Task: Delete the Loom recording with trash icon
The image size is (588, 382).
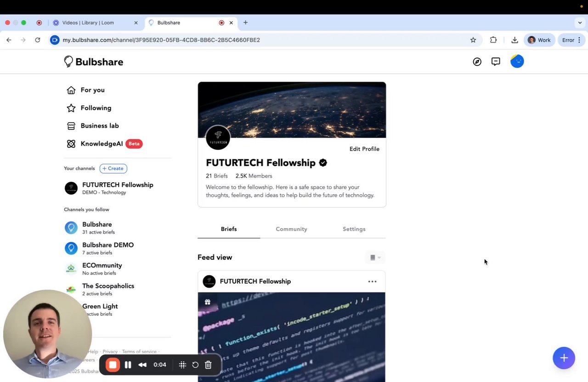Action: click(x=208, y=365)
